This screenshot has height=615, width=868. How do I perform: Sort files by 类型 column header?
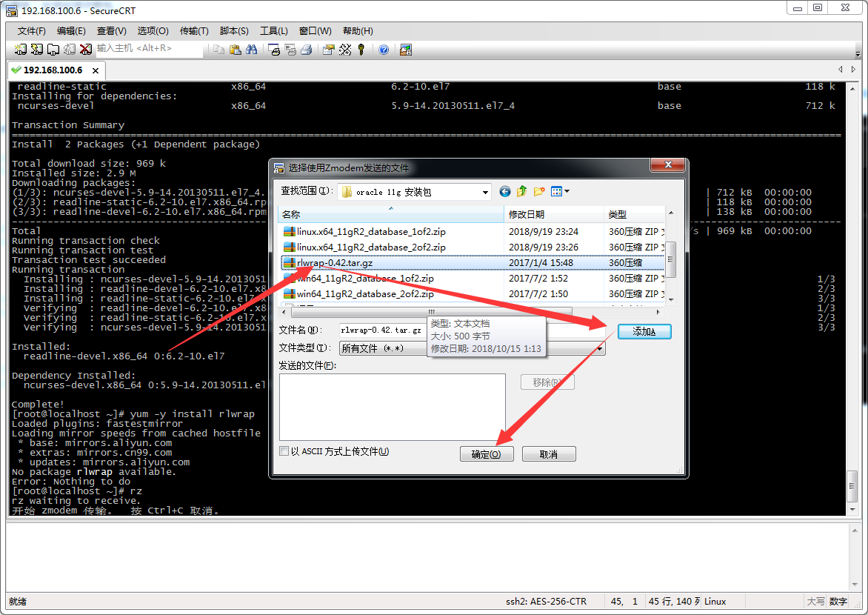pyautogui.click(x=635, y=214)
